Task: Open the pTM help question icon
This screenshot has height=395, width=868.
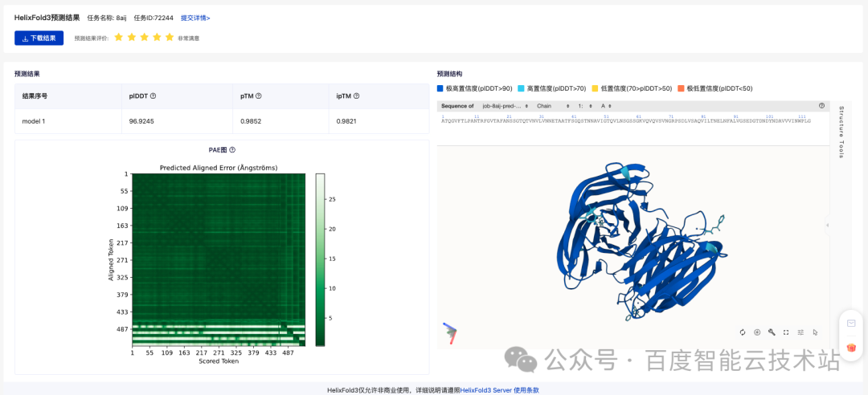Action: pos(259,96)
